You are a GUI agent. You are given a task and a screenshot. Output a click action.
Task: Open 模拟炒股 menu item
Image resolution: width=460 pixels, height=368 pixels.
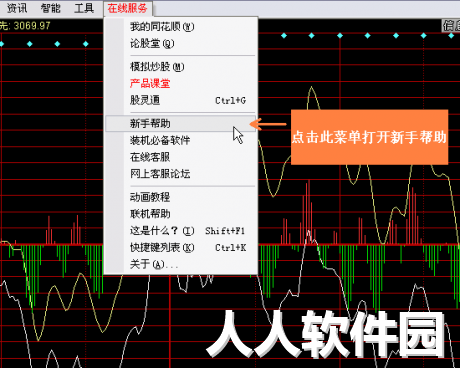(180, 67)
